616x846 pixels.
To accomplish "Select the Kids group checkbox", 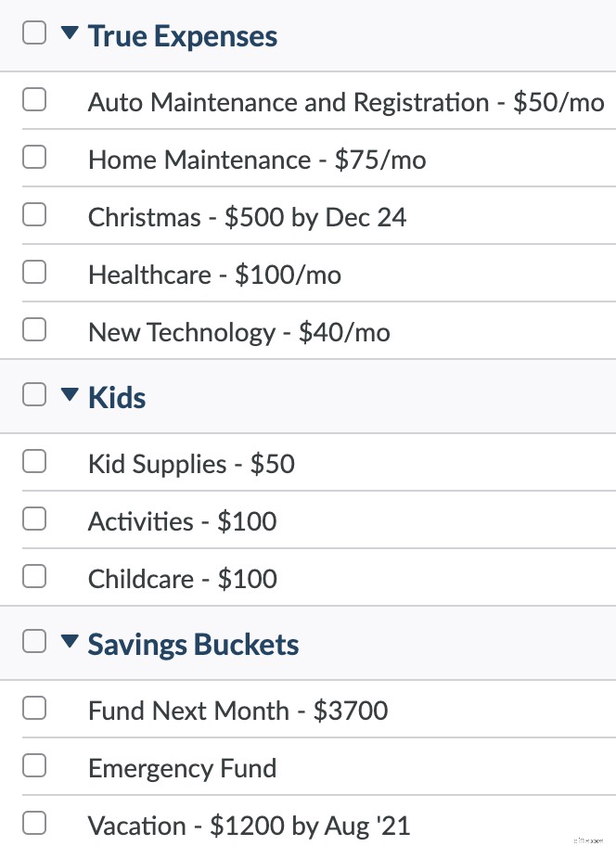I will [x=33, y=393].
